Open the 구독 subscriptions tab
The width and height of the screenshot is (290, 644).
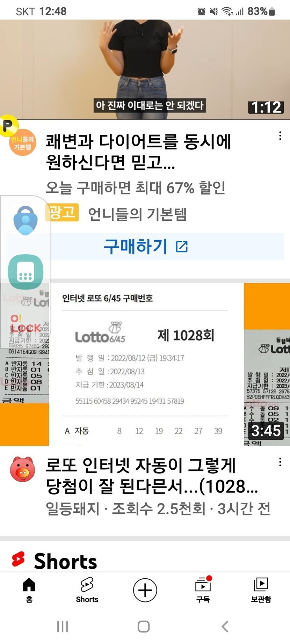(203, 590)
